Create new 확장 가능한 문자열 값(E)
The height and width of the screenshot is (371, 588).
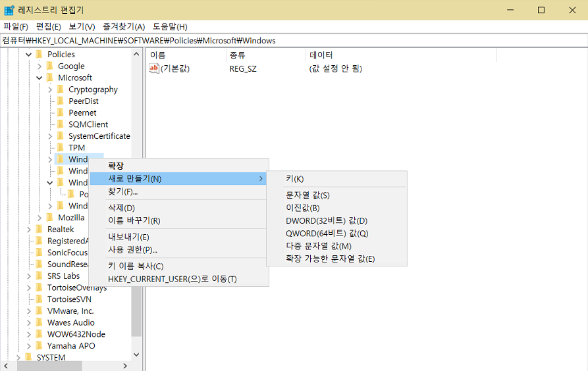coord(336,259)
